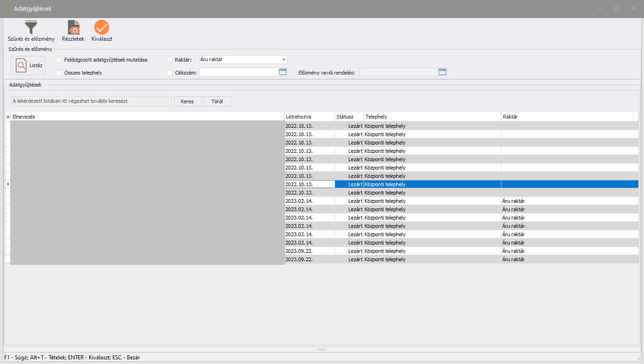Screen dimensions: 644x364
Task: Open the Előzmény vevői rendelés lookup icon
Action: point(442,72)
